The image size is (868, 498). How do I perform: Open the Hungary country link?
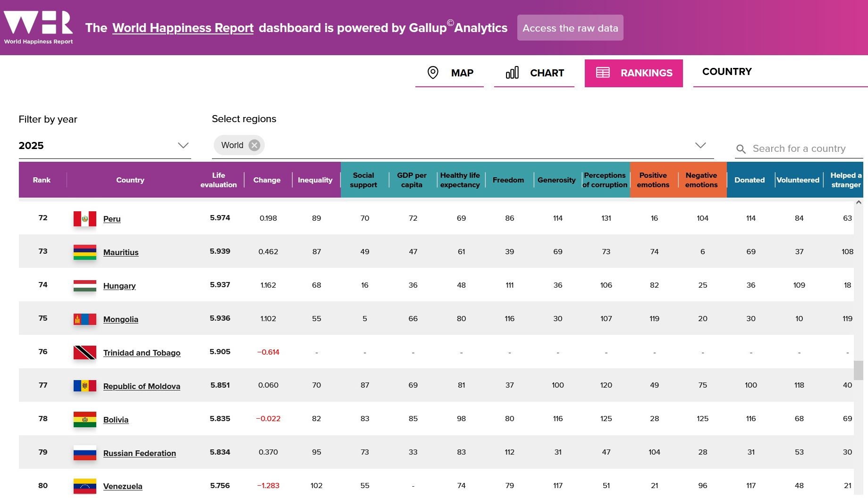point(119,286)
